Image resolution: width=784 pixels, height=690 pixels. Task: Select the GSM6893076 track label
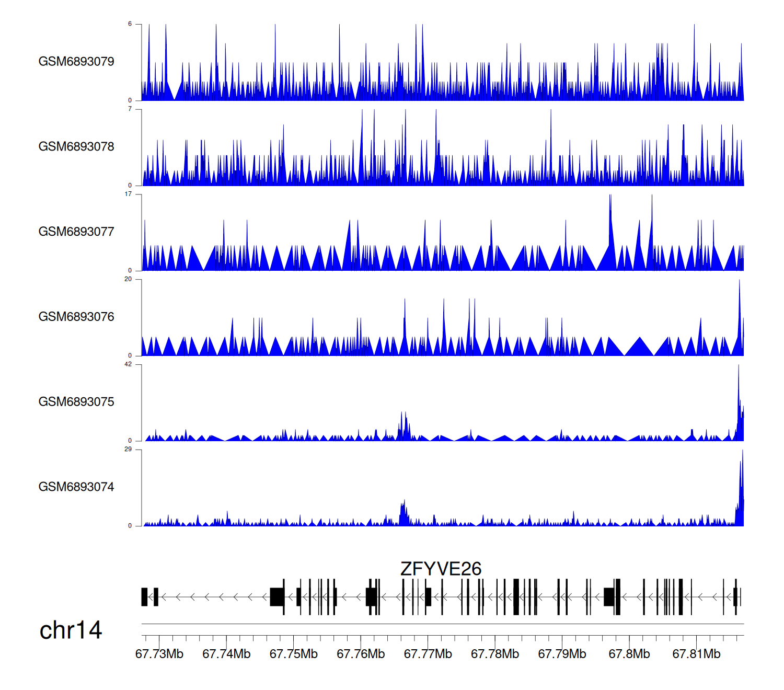point(76,317)
